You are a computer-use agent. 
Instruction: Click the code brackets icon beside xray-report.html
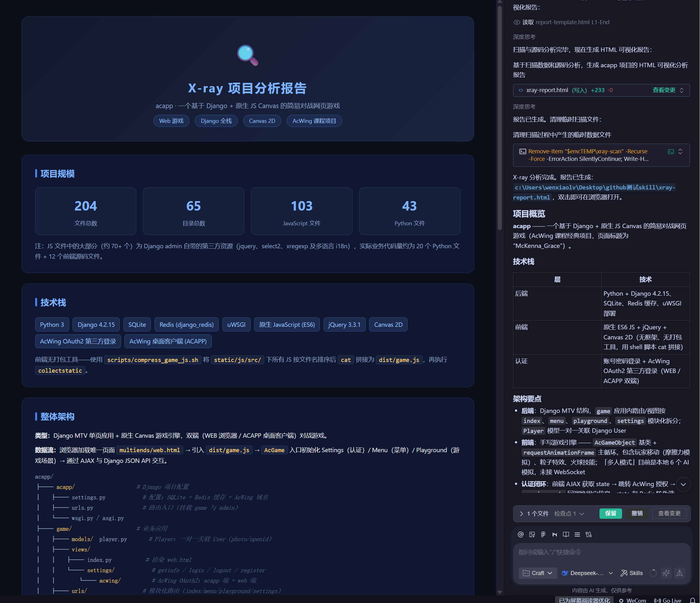(521, 90)
